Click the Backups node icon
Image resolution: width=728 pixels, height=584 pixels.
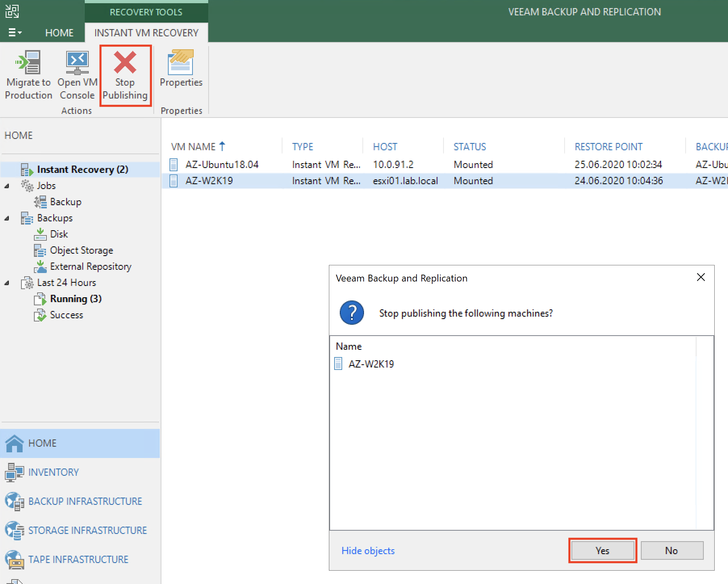pyautogui.click(x=27, y=218)
